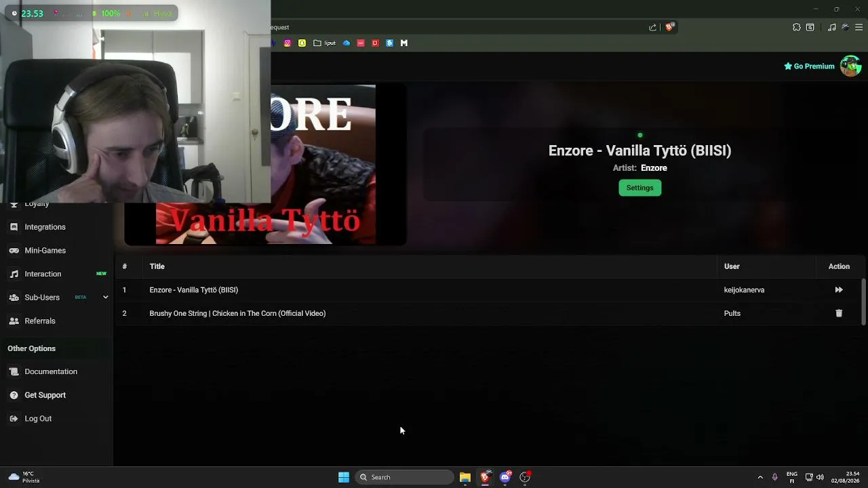Switch to Brave browser in the taskbar
The height and width of the screenshot is (488, 868).
485,477
